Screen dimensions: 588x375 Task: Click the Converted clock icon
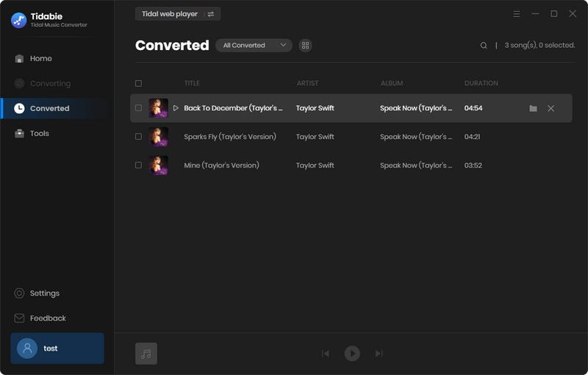(19, 108)
